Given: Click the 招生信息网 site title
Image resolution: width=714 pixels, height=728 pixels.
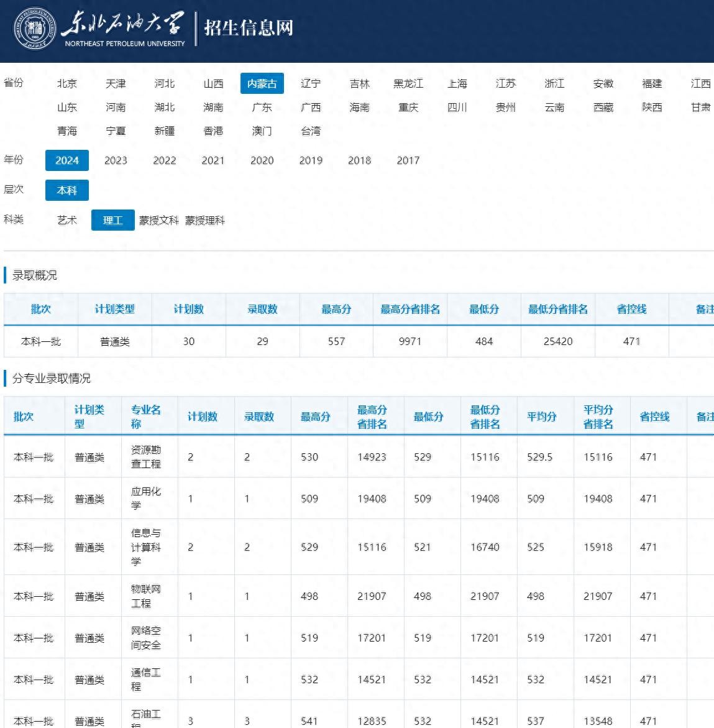Looking at the screenshot, I should pyautogui.click(x=248, y=28).
